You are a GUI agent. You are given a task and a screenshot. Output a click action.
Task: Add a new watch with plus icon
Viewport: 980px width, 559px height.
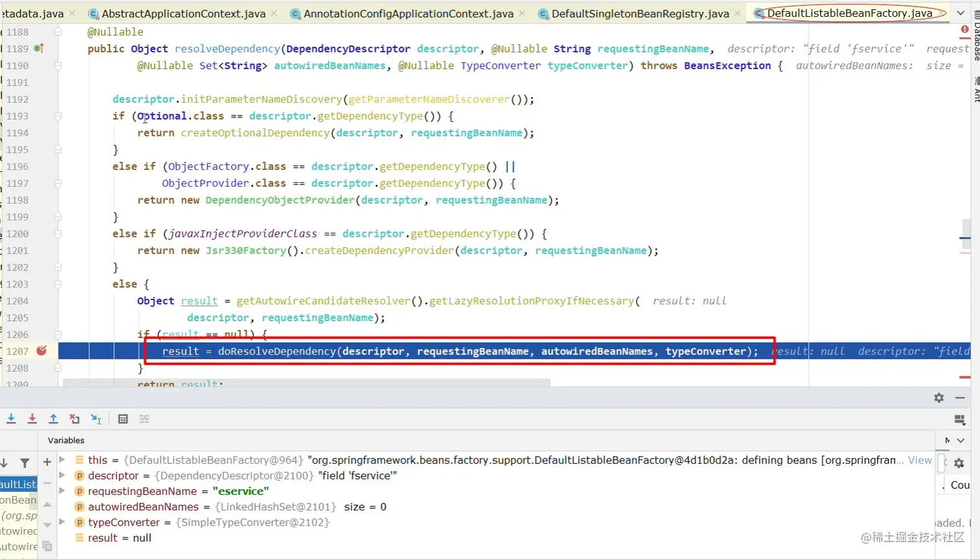pyautogui.click(x=47, y=462)
